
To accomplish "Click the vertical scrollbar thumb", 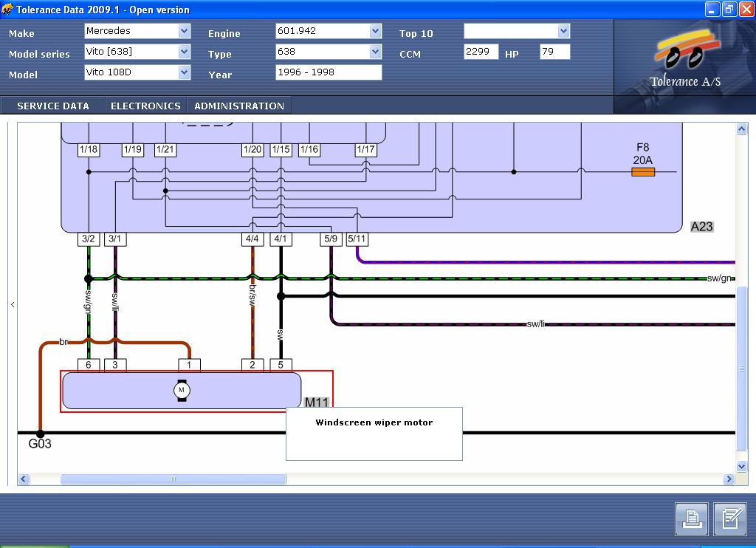I will pyautogui.click(x=741, y=369).
